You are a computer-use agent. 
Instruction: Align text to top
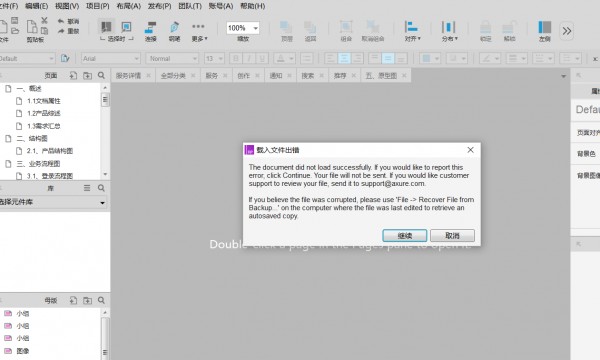click(375, 59)
